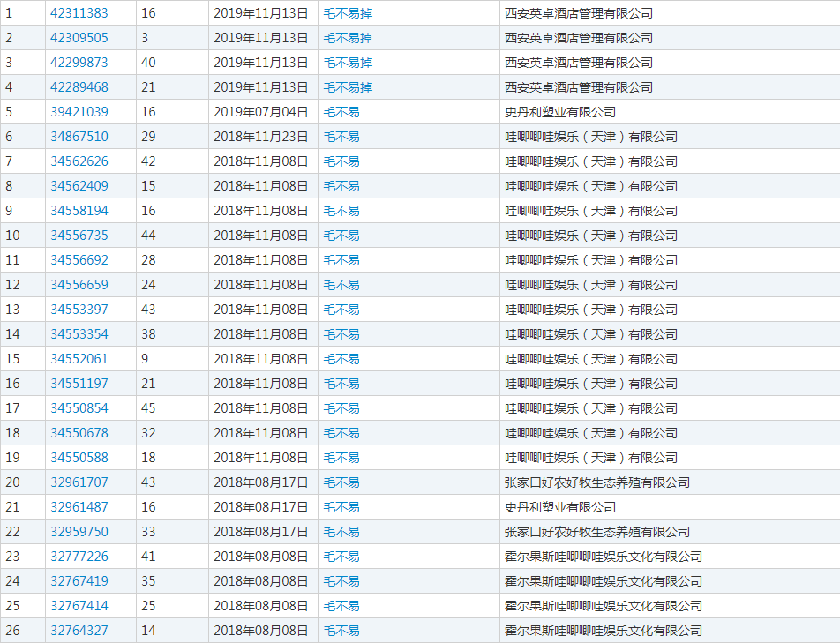
Task: Open registration number 34552061 link
Action: click(79, 359)
